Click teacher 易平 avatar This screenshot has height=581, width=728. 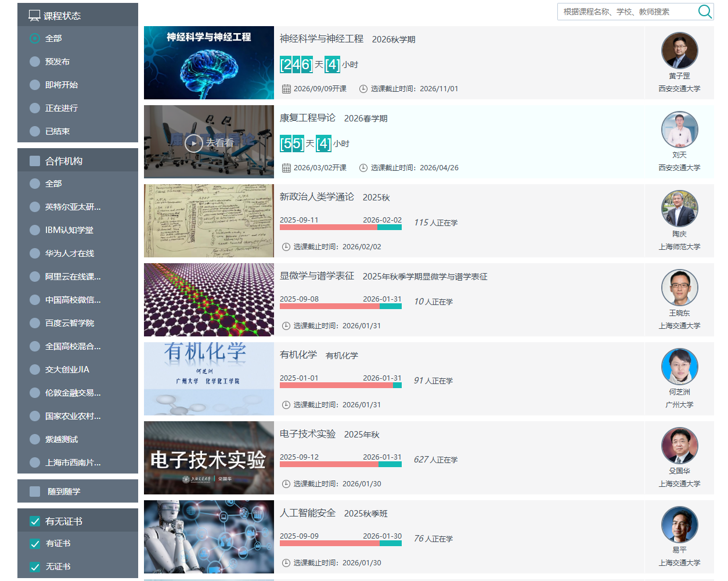click(x=679, y=525)
